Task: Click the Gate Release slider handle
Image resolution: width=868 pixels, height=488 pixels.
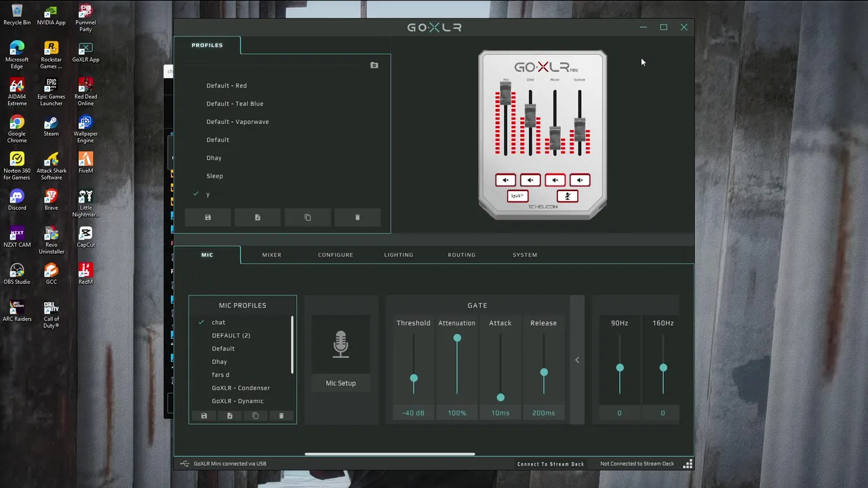Action: click(544, 372)
